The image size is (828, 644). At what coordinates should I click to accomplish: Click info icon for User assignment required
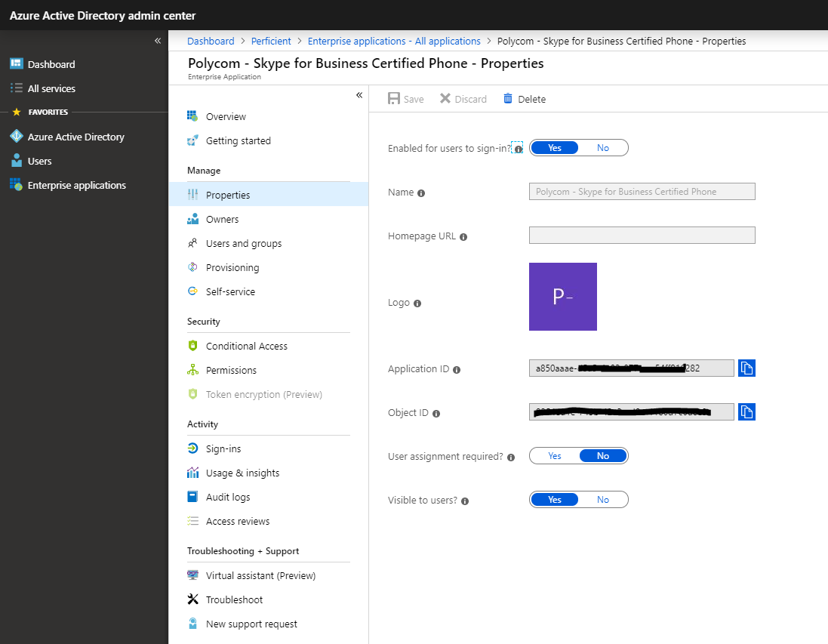pyautogui.click(x=511, y=458)
